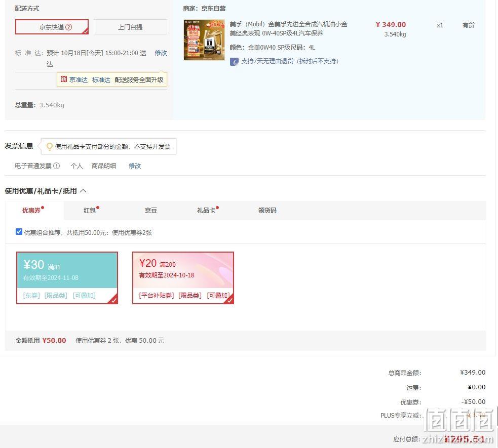The image size is (498, 448).
Task: Choose 上门自提 pickup option
Action: click(130, 27)
